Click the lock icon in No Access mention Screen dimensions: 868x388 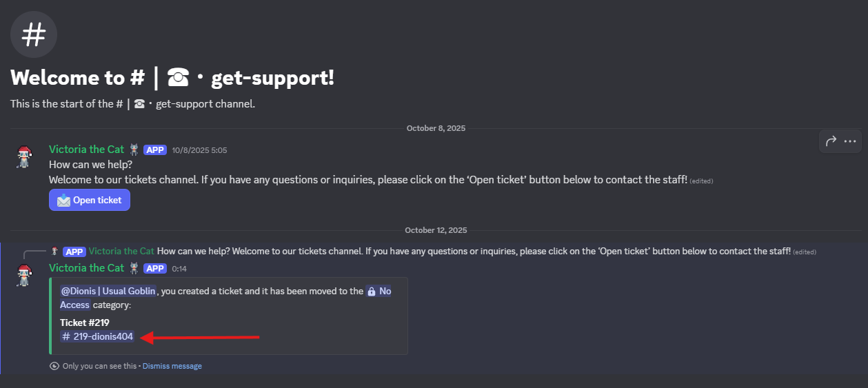(x=372, y=292)
